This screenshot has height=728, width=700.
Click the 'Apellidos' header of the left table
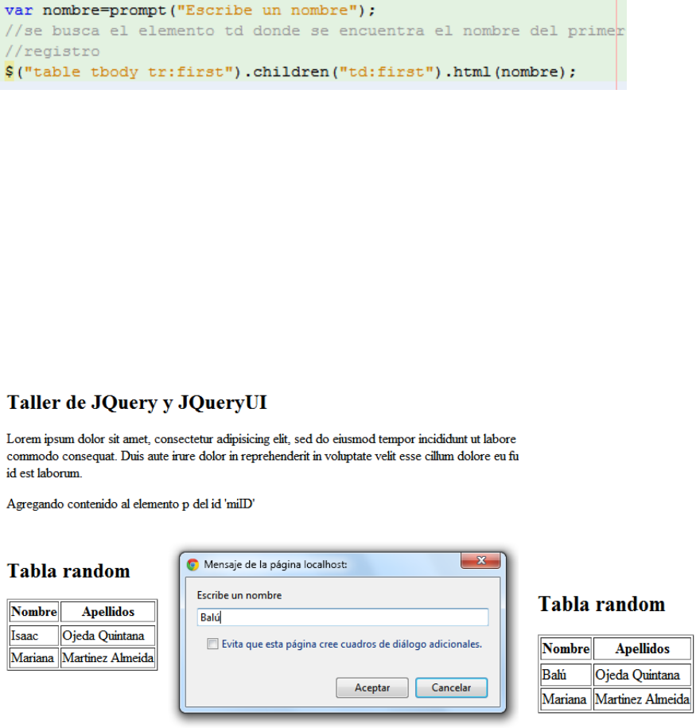tap(107, 612)
